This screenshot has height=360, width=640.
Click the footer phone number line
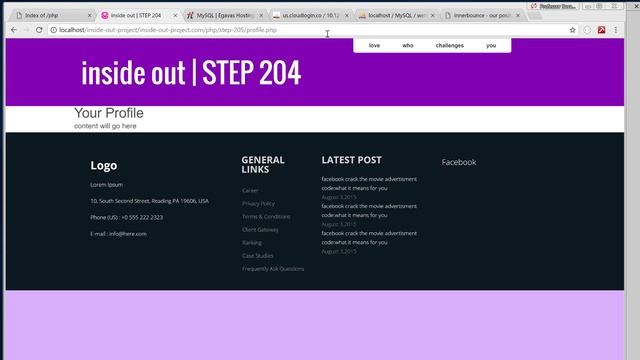click(127, 217)
